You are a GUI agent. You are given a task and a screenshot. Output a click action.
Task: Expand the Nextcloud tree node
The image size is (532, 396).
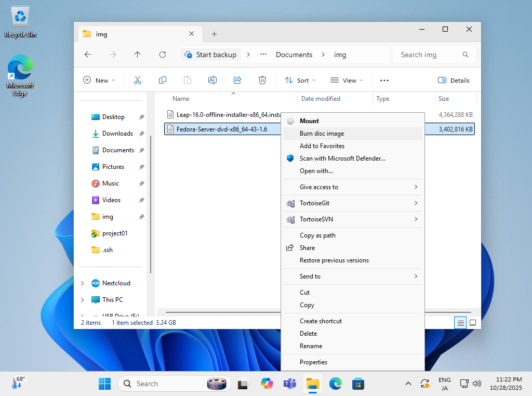(83, 283)
